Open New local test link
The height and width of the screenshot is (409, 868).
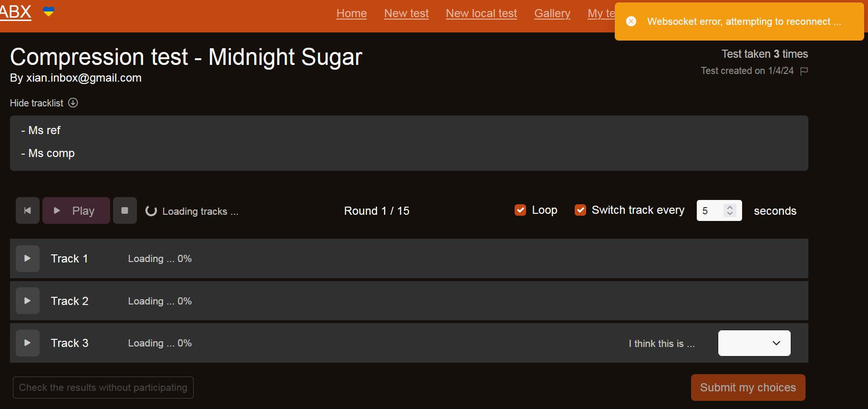481,13
